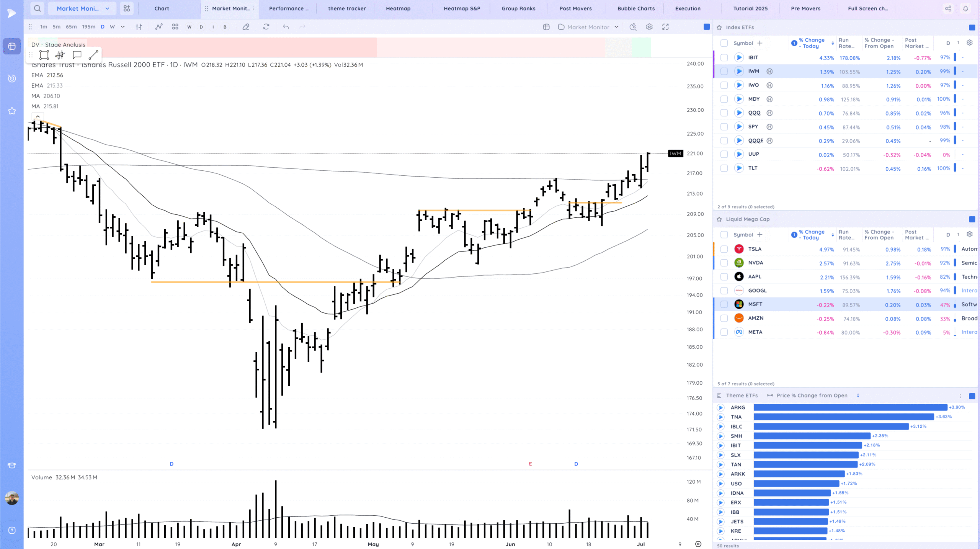Select the trend line drawing tool
Viewport: 980px width, 549px height.
[x=93, y=55]
